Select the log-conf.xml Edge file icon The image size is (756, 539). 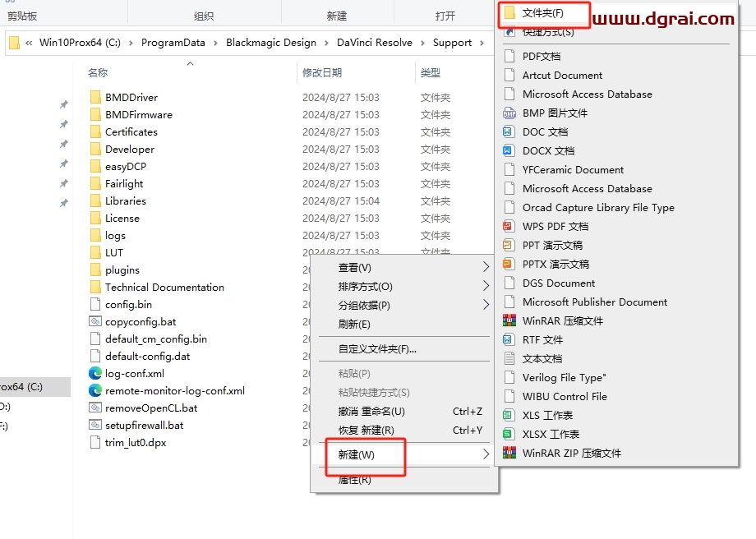point(95,374)
